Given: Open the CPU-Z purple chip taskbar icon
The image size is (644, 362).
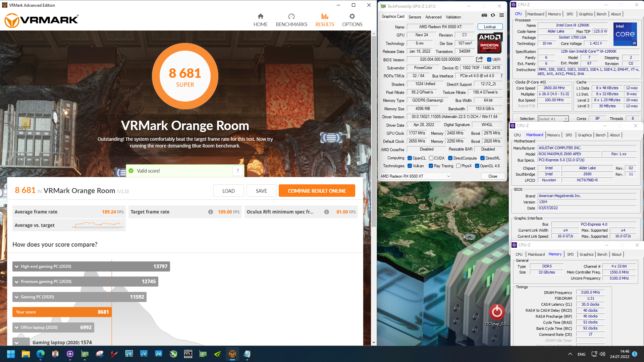Looking at the screenshot, I should coord(70,354).
